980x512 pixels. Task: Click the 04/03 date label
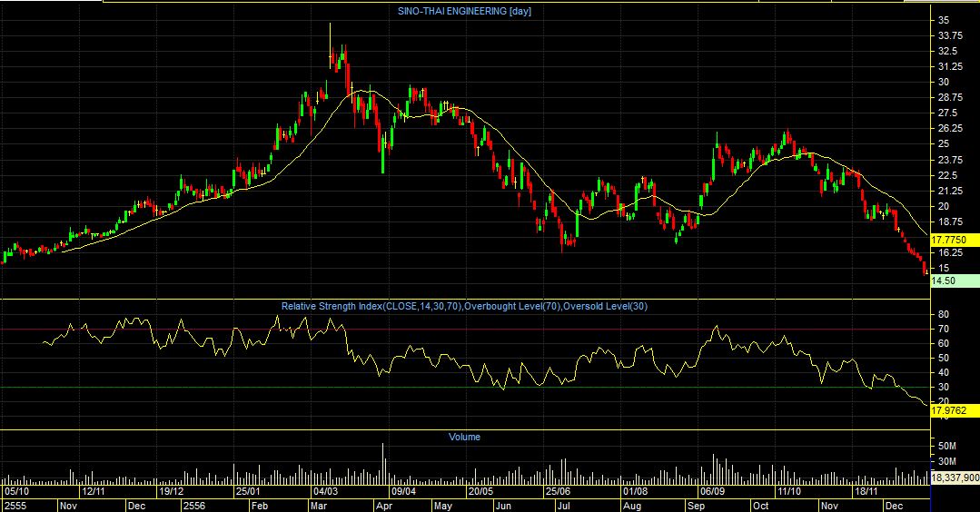326,492
